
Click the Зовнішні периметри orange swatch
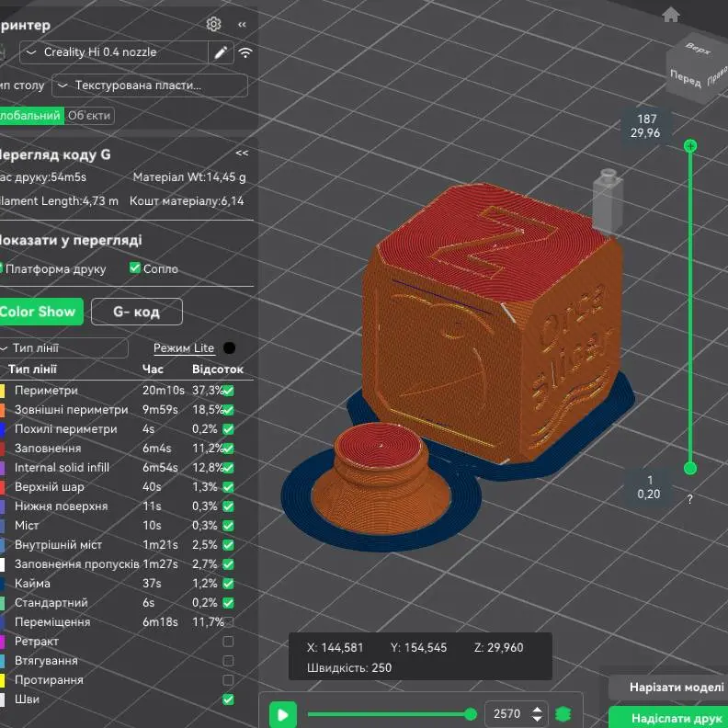click(3, 410)
